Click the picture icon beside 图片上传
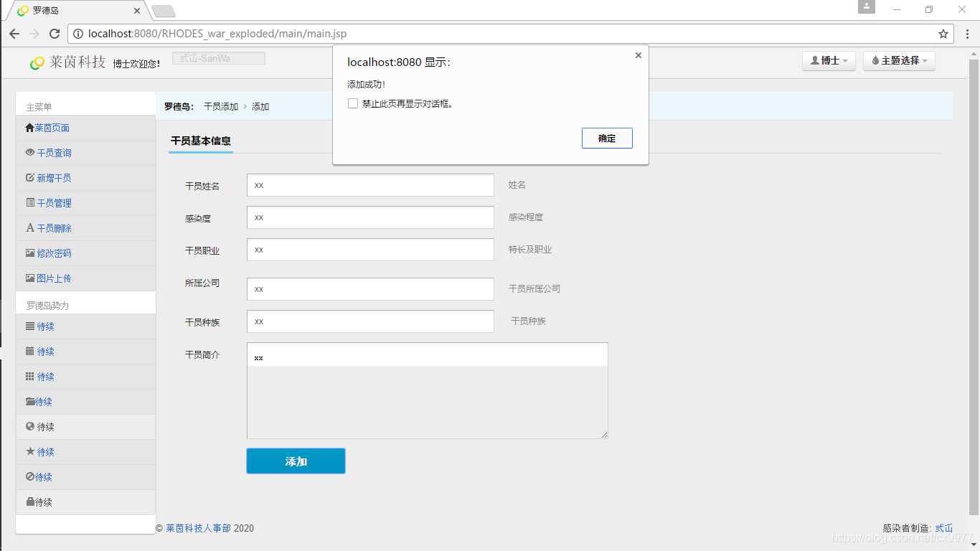The width and height of the screenshot is (980, 551). click(30, 278)
